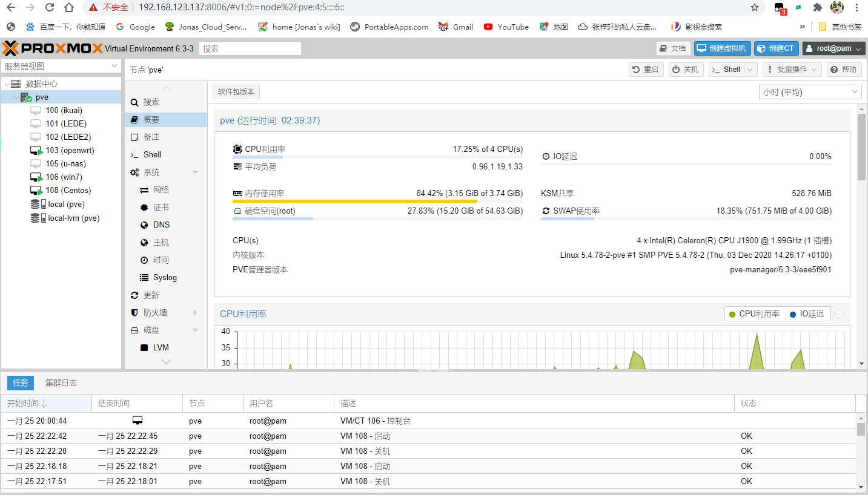Click the running VM 106 (win7) icon

pyautogui.click(x=36, y=177)
